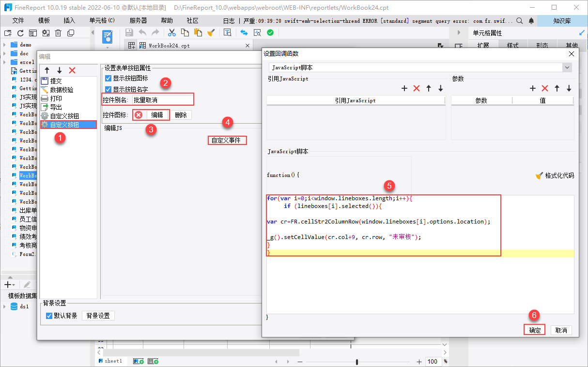Screen dimensions: 588x367
Task: Click the 确定 button in callback dialog
Action: (x=534, y=330)
